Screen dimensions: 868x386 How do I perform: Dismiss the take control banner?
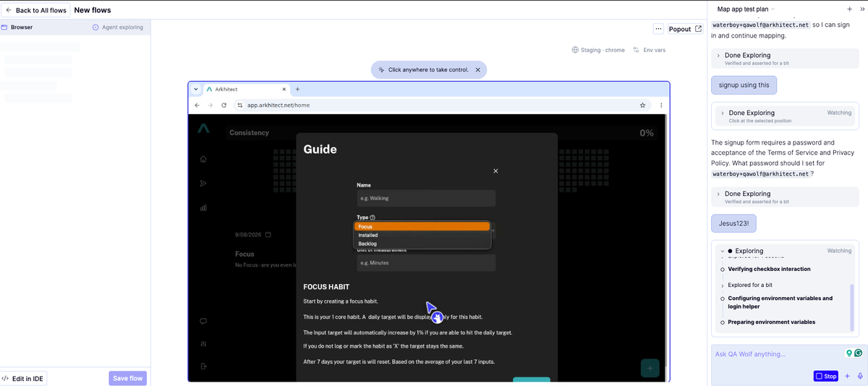pyautogui.click(x=477, y=70)
